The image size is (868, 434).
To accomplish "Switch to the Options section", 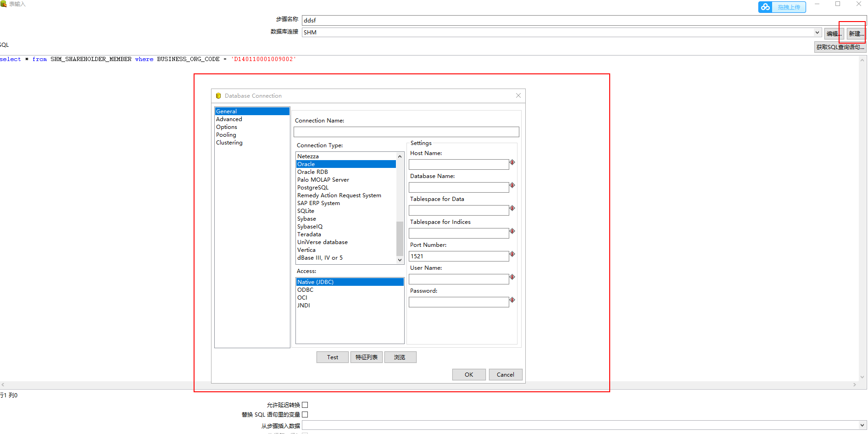I will click(x=252, y=127).
